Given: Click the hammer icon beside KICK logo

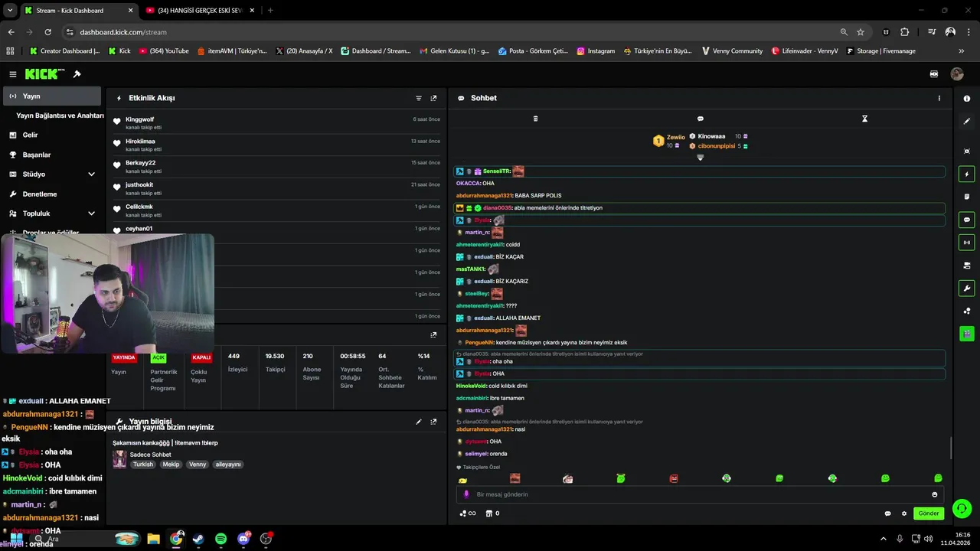Looking at the screenshot, I should pyautogui.click(x=77, y=74).
